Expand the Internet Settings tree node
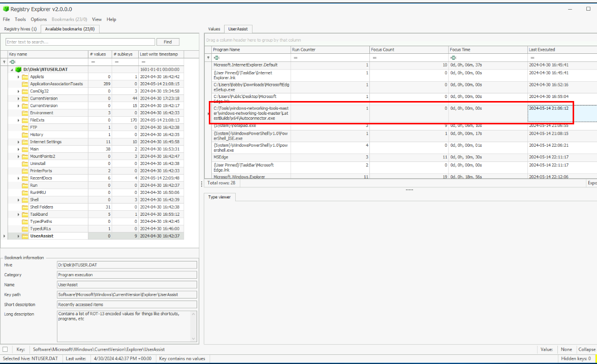 19,142
